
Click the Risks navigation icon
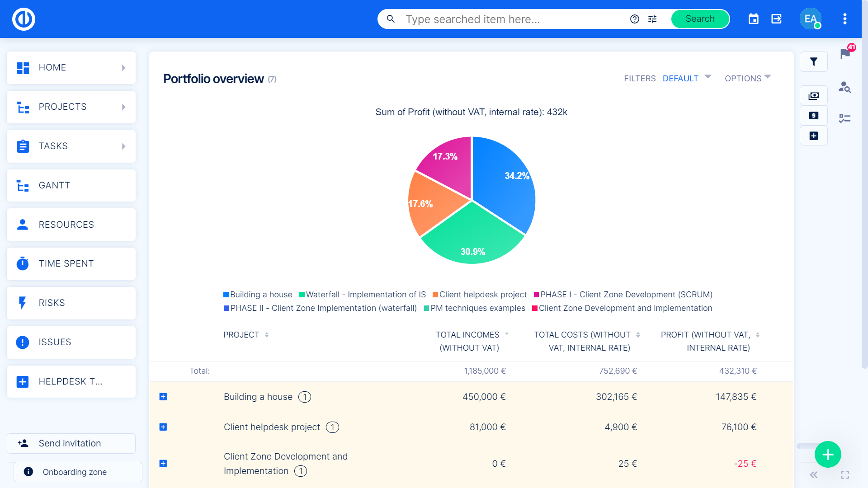click(x=23, y=303)
